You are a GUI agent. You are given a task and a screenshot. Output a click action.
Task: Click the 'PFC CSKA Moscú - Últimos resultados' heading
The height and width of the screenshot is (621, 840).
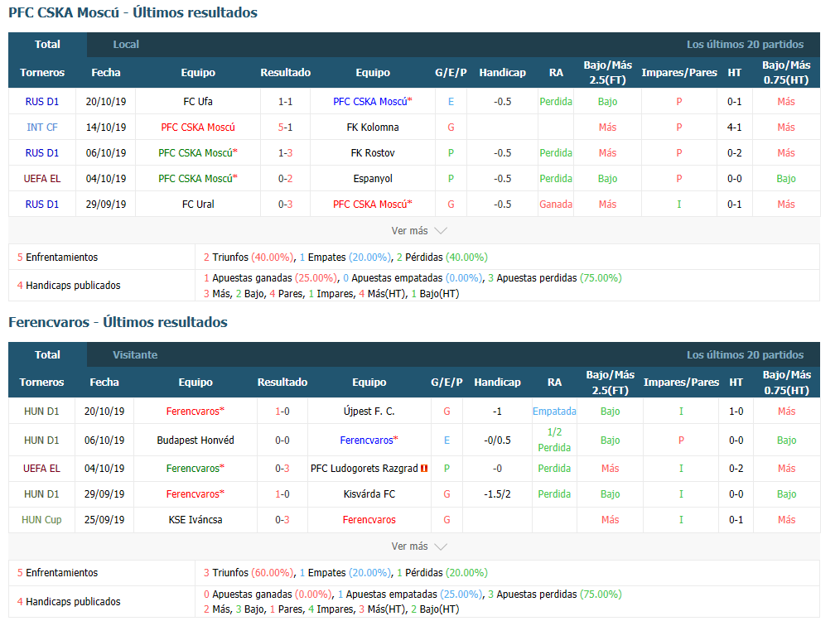(133, 12)
